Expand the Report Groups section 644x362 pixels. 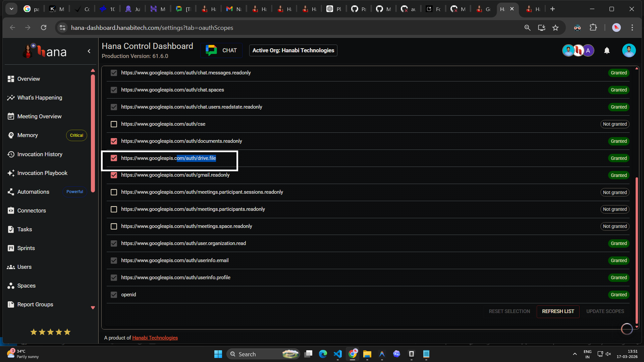35,304
